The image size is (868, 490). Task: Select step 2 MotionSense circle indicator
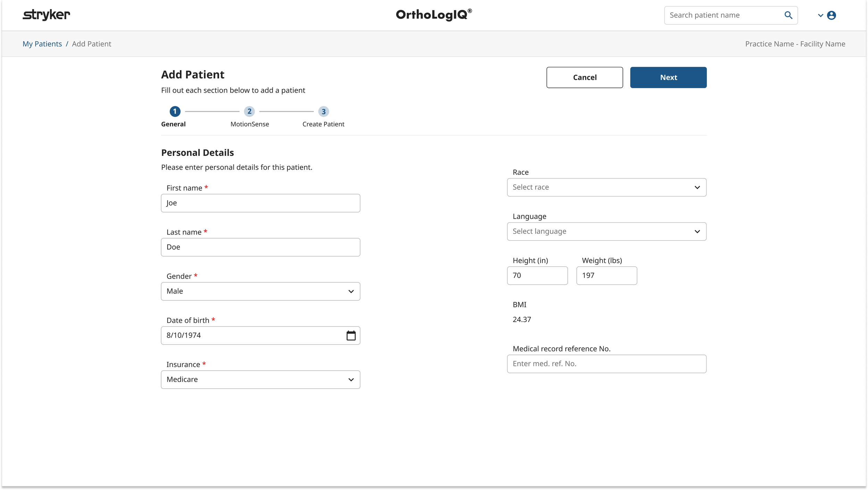click(250, 111)
